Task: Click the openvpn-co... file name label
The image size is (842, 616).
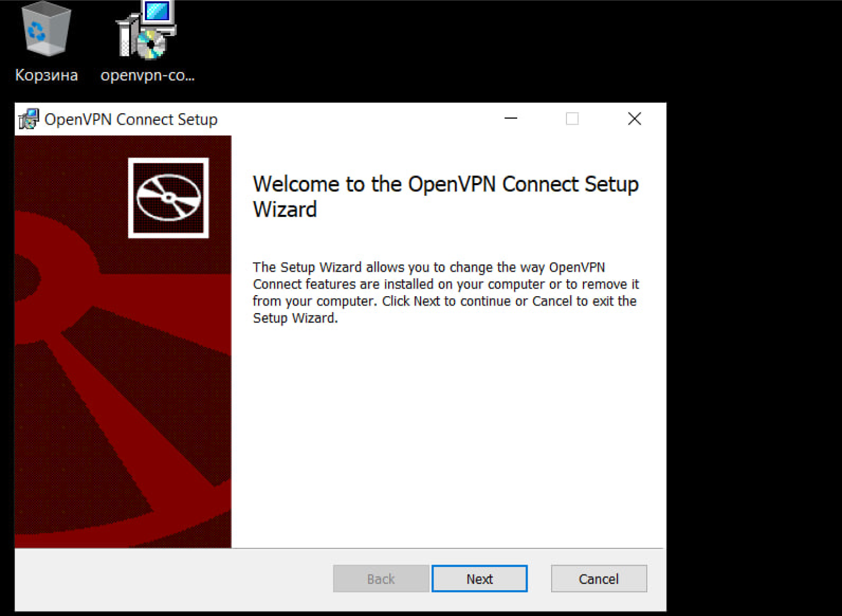Action: (x=147, y=75)
